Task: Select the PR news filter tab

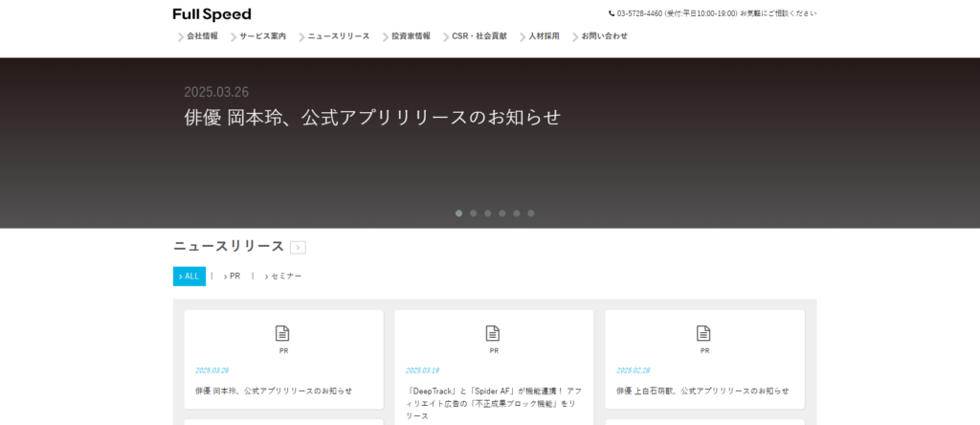Action: (x=232, y=277)
